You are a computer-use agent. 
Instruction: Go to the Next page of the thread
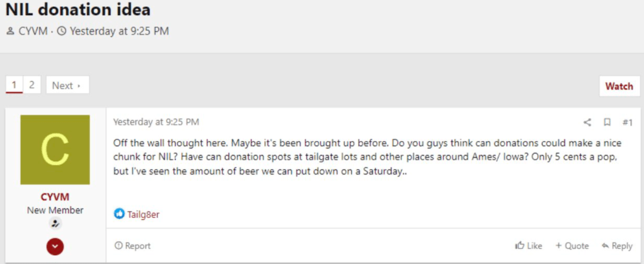coord(67,85)
